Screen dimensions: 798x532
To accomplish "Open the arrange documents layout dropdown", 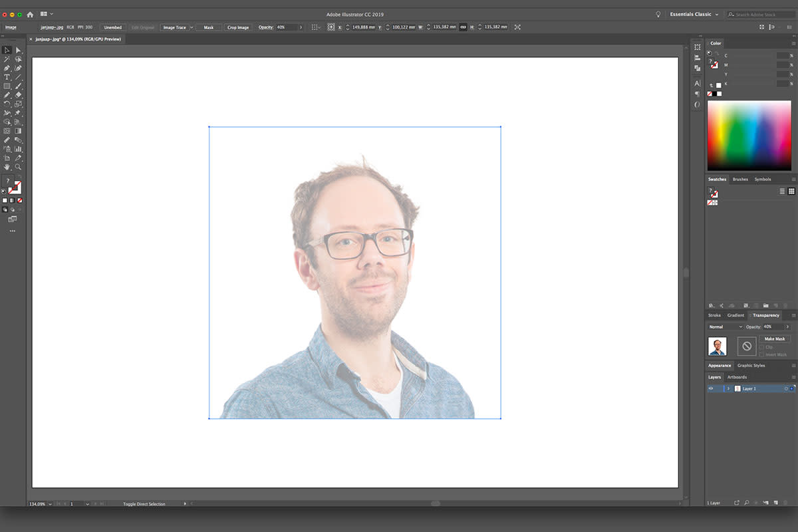I will tap(47, 14).
